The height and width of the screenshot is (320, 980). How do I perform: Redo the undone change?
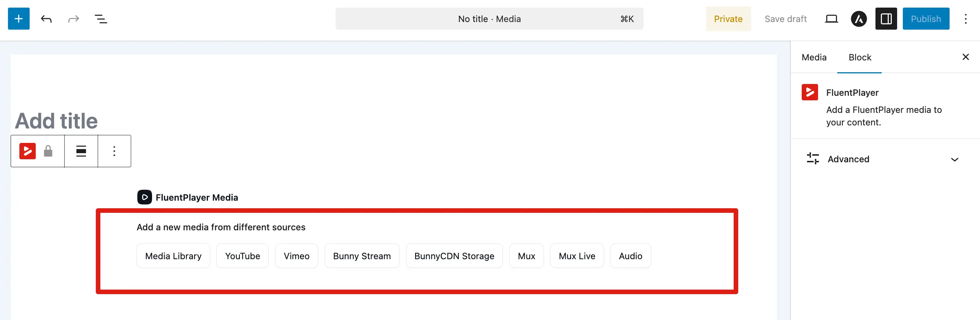(73, 19)
